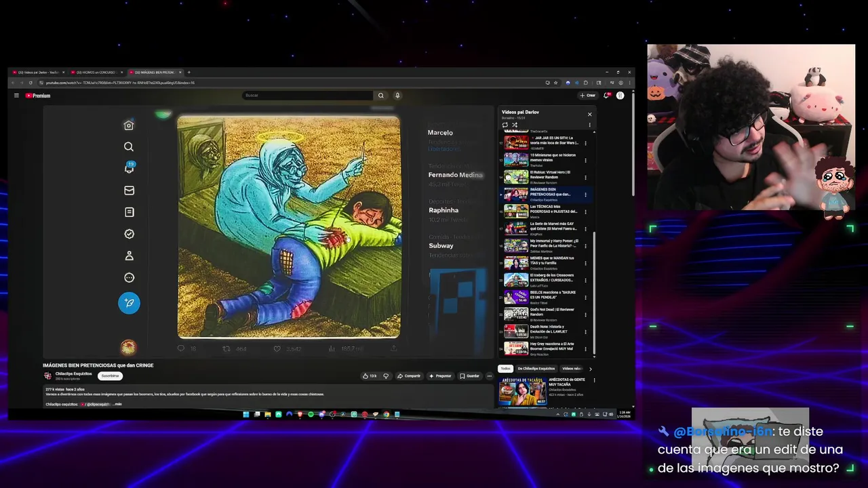868x488 pixels.
Task: Subscribe via Suscribirse button
Action: 110,375
